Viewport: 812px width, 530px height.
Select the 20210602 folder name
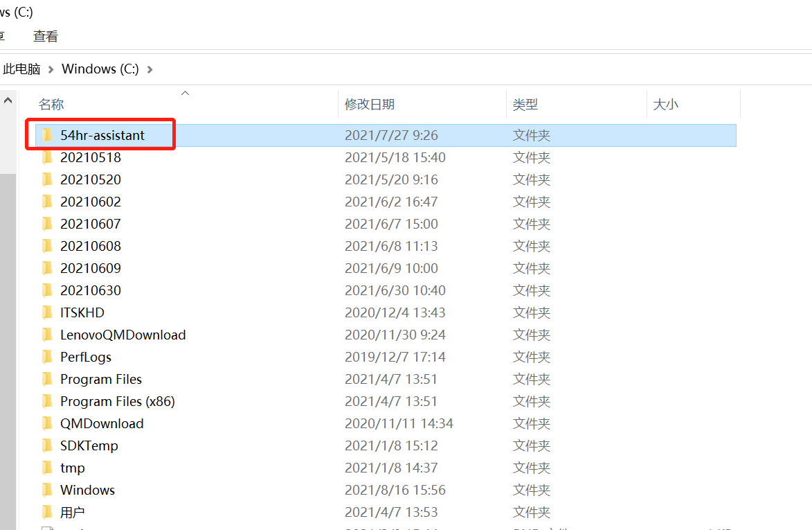tap(91, 202)
